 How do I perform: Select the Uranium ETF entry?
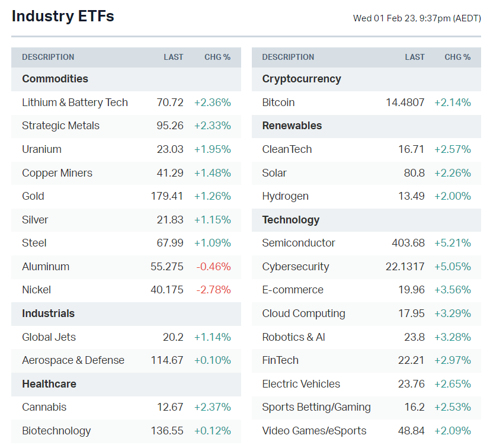click(x=41, y=149)
